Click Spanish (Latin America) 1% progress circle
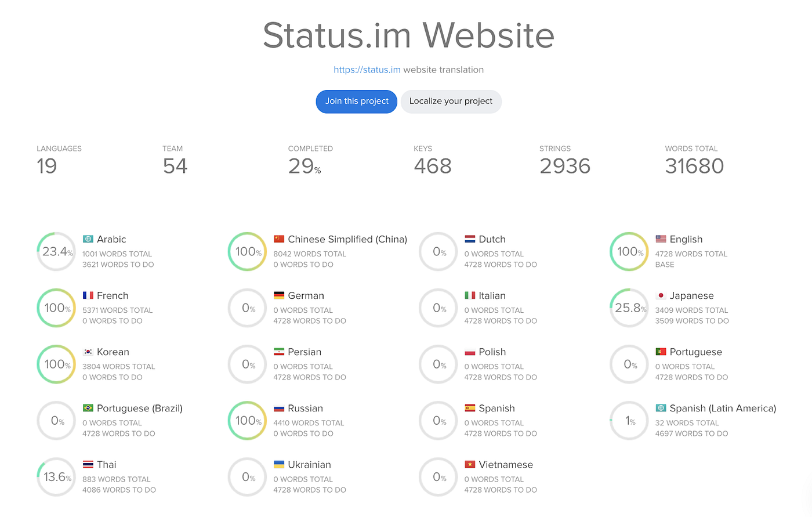812x517 pixels. (x=629, y=421)
